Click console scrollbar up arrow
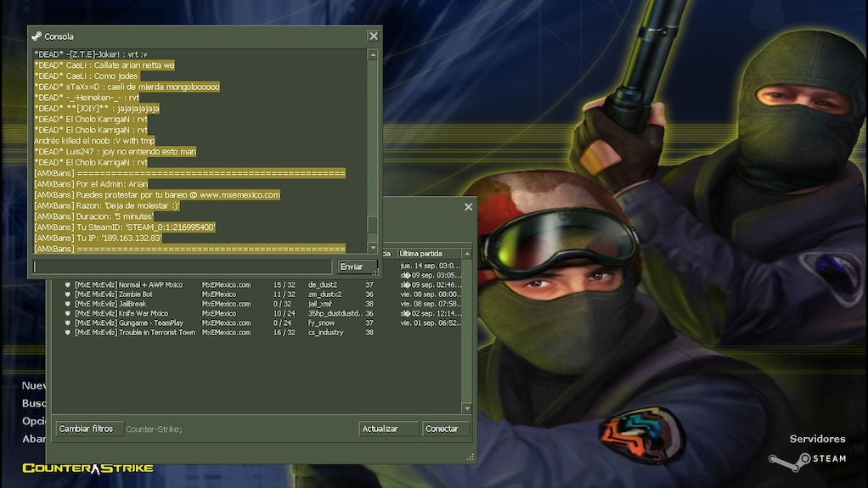Screen dimensions: 868x488 pos(373,55)
